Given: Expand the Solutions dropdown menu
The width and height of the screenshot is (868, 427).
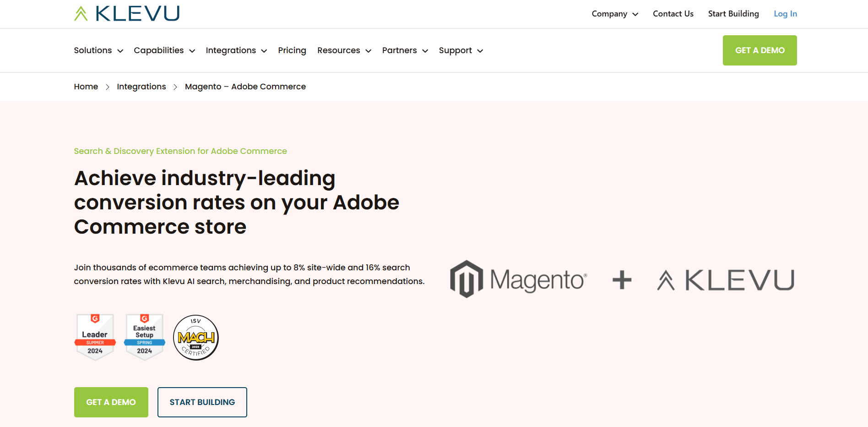Looking at the screenshot, I should tap(98, 50).
